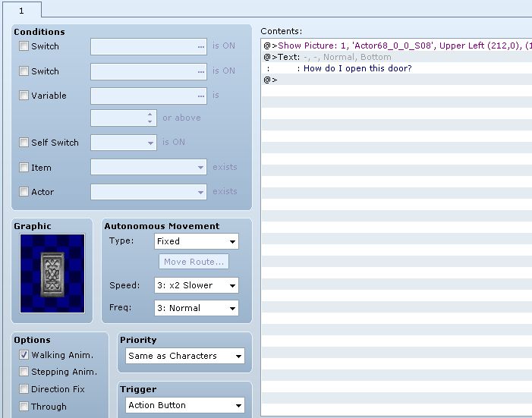Viewport: 532px width, 418px height.
Task: Click the Move Route... button
Action: pos(194,262)
